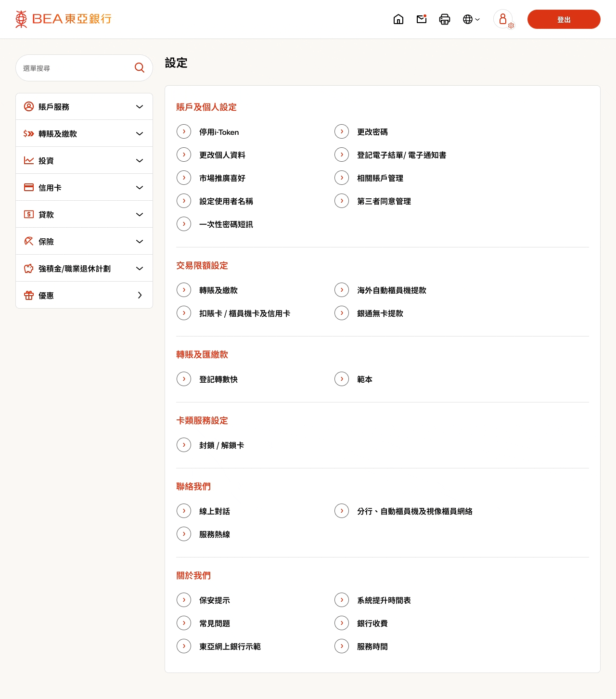Expand the 轉賬及繳款 sidebar section
The height and width of the screenshot is (699, 616).
(x=84, y=134)
